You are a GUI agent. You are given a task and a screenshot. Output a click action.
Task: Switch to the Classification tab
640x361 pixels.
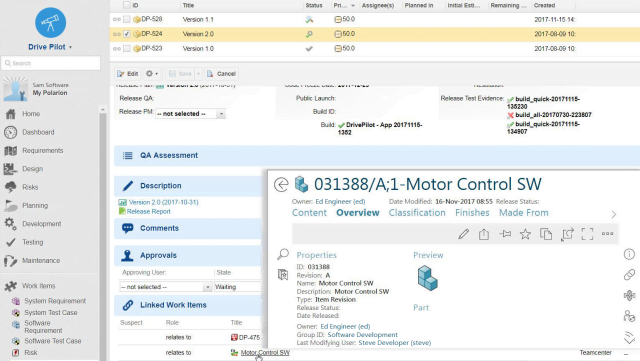(417, 213)
